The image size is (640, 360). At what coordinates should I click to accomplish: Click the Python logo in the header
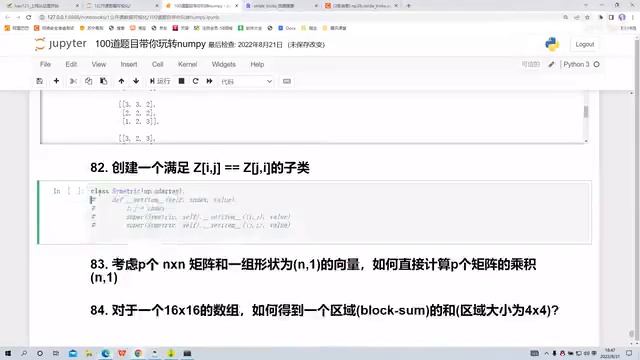coord(552,44)
